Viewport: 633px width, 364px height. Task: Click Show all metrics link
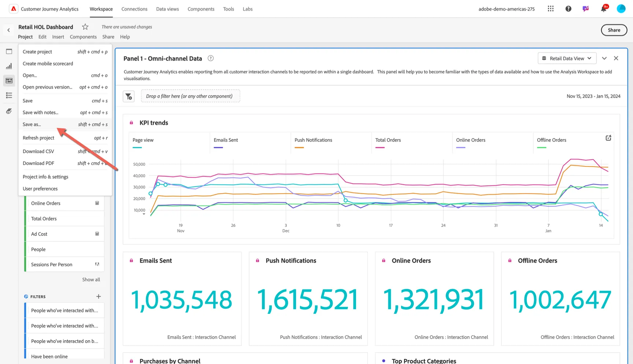click(91, 279)
